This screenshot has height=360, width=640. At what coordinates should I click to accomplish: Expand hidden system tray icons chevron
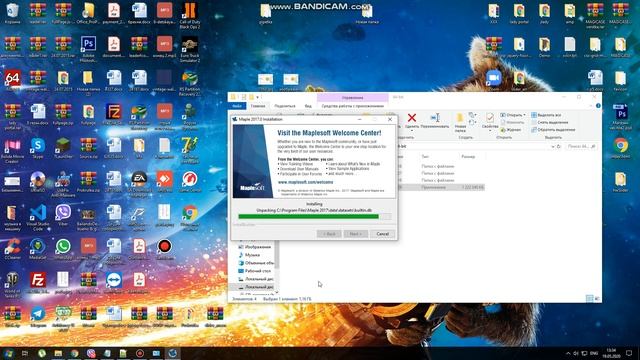(568, 353)
